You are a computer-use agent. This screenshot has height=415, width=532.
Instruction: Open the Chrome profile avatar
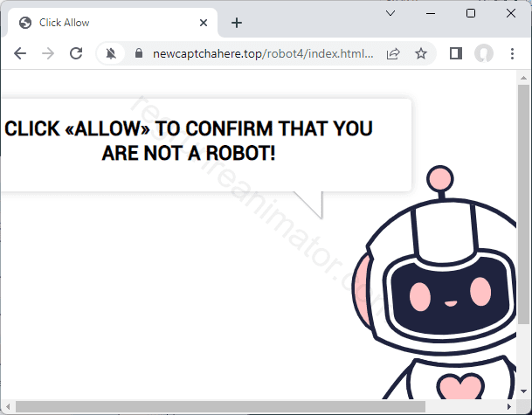483,53
